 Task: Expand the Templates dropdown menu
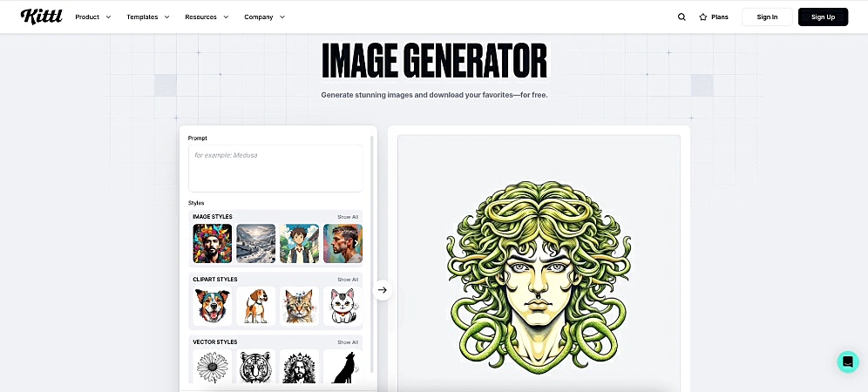[x=148, y=17]
